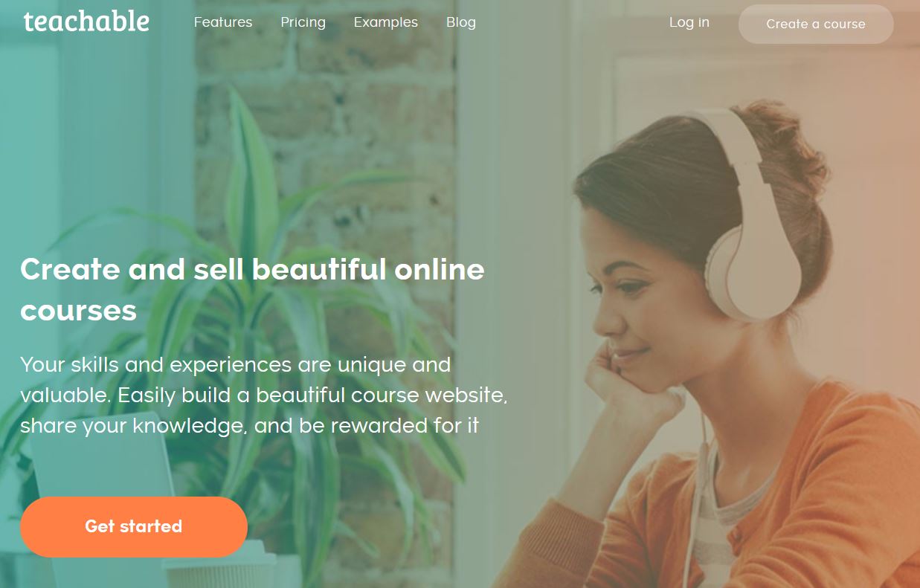Click the coffee cup lid near Get started
The image size is (920, 588).
[x=216, y=559]
